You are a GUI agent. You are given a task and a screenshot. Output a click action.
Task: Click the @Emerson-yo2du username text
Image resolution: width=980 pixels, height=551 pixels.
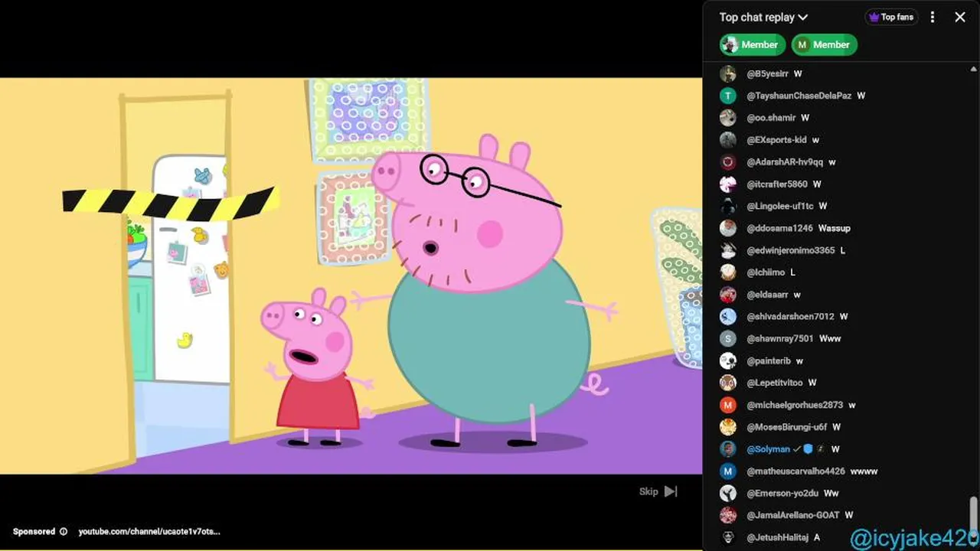782,494
